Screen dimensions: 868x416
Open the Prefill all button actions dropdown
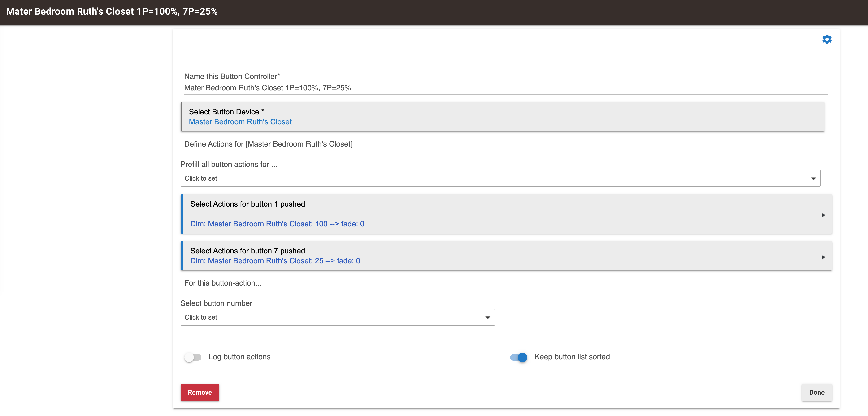point(500,178)
